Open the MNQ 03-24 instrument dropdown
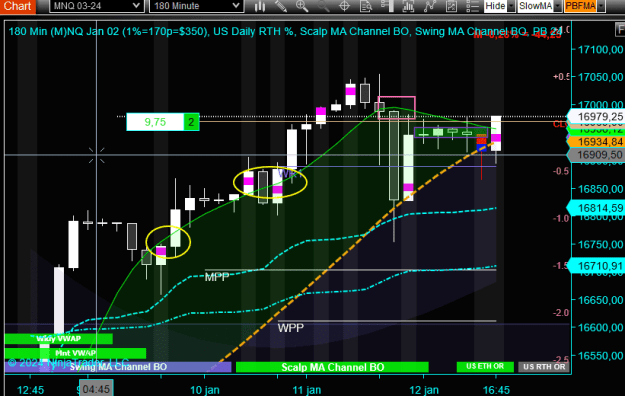The image size is (625, 396). click(x=96, y=6)
